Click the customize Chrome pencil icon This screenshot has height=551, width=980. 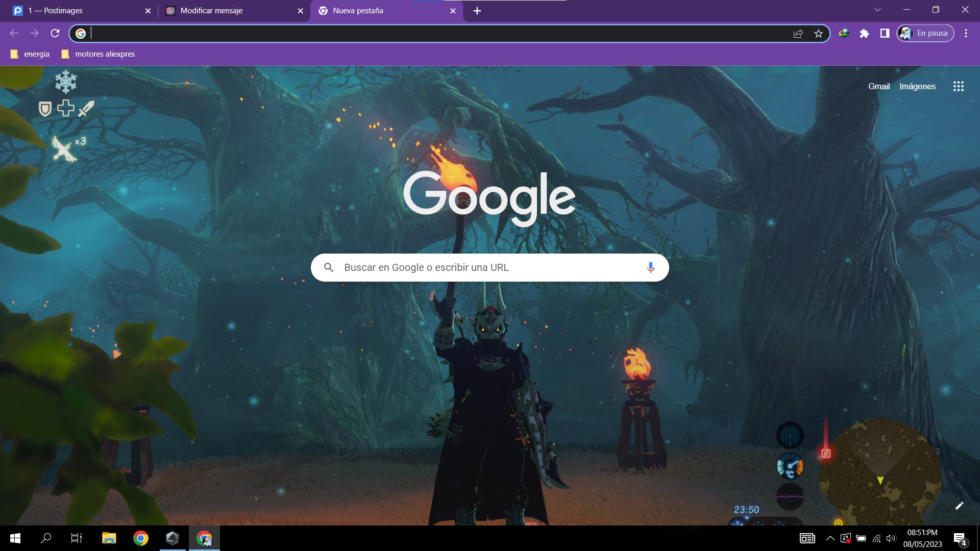click(959, 506)
